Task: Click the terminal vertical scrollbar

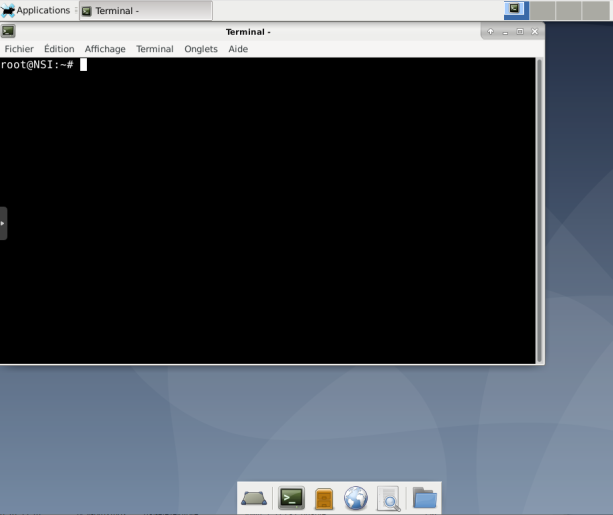Action: [x=539, y=210]
